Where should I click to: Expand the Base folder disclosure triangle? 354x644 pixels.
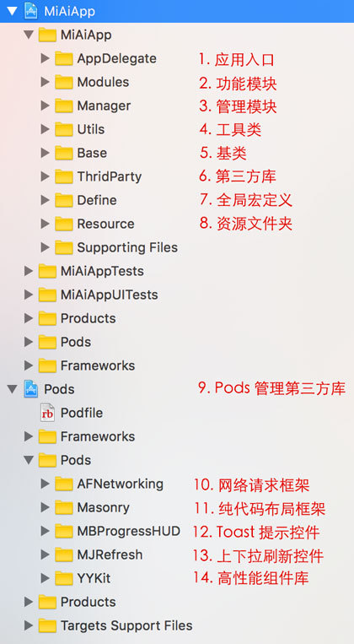coord(46,153)
